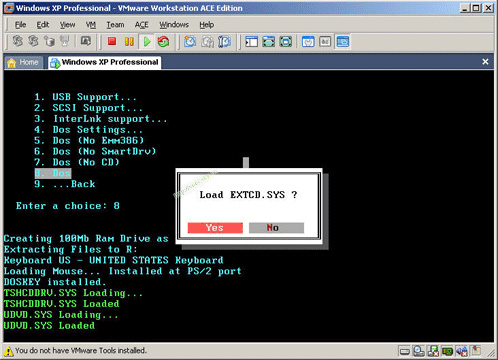The height and width of the screenshot is (360, 498).
Task: Click the CD-ROM drive status icon
Action: click(419, 351)
